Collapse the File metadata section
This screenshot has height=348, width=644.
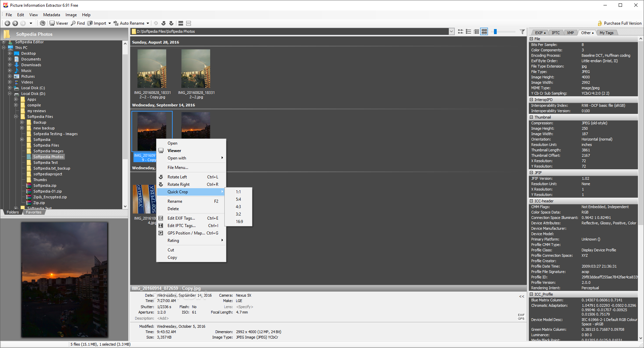click(x=531, y=39)
